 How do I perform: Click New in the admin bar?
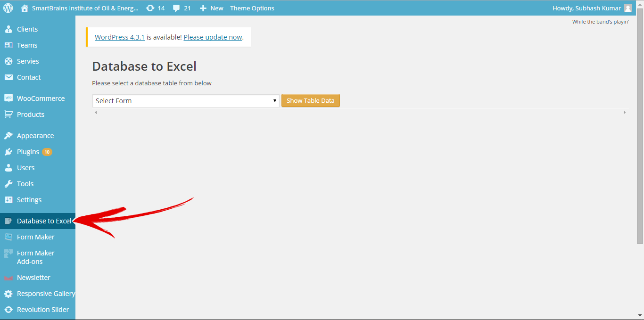click(217, 8)
